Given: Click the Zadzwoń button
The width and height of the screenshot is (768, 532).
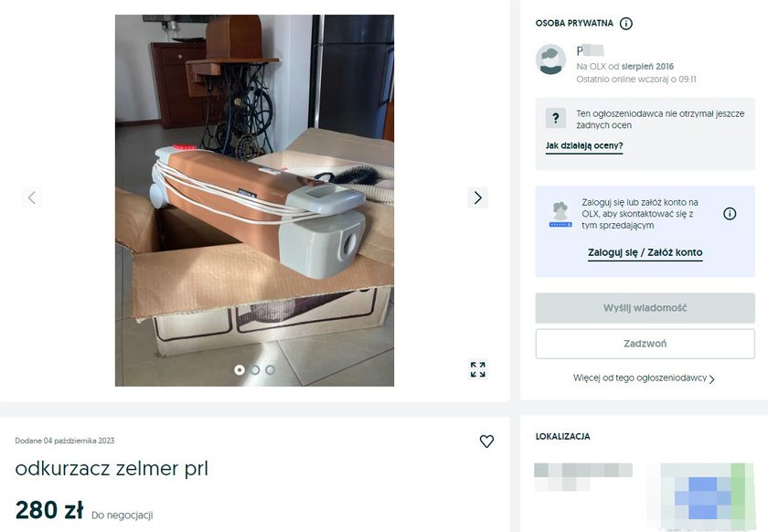Looking at the screenshot, I should coord(645,344).
